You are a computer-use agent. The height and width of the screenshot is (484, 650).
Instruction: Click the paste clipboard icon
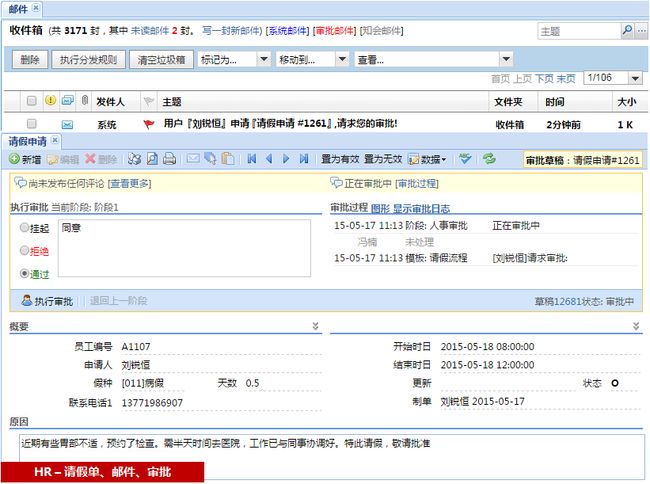(228, 159)
